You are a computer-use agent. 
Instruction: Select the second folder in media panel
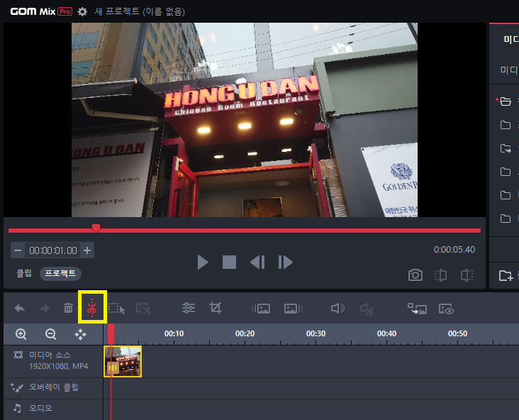coord(506,125)
